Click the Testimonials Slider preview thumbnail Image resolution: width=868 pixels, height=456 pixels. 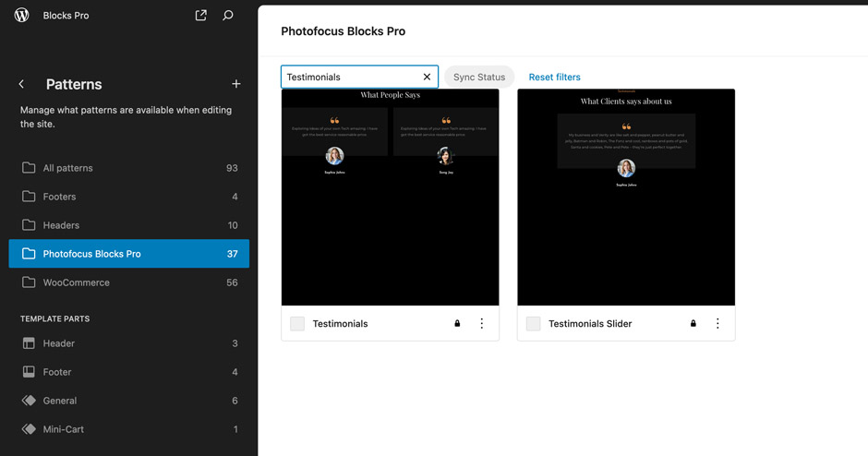626,198
